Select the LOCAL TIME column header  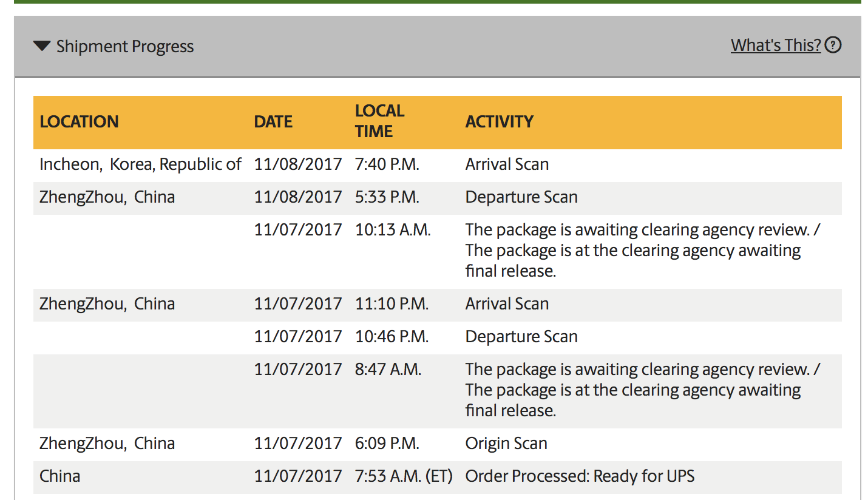(380, 121)
